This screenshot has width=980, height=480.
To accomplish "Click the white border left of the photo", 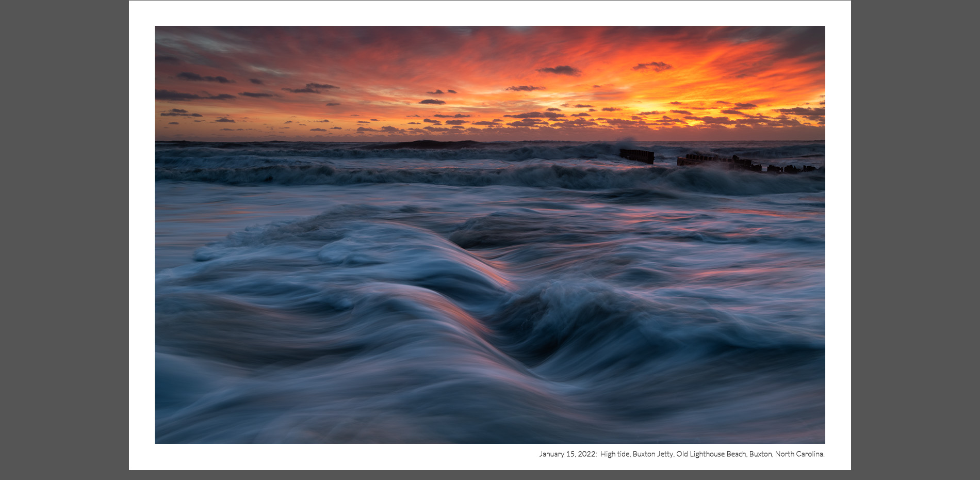I will pyautogui.click(x=142, y=235).
